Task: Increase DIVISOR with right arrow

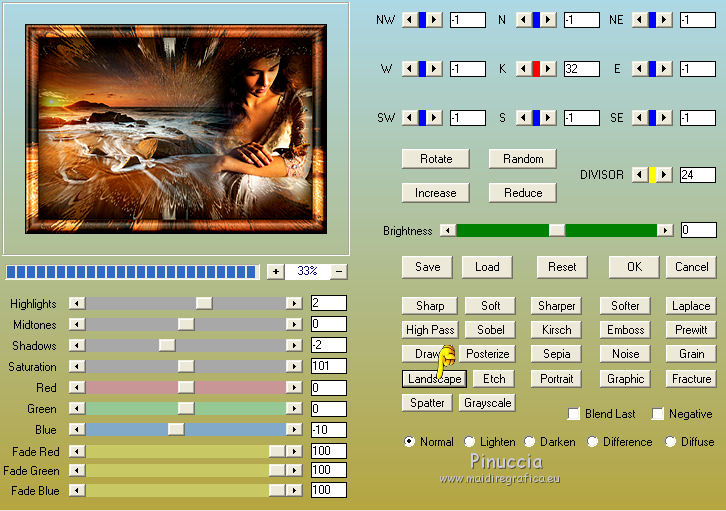Action: point(664,175)
